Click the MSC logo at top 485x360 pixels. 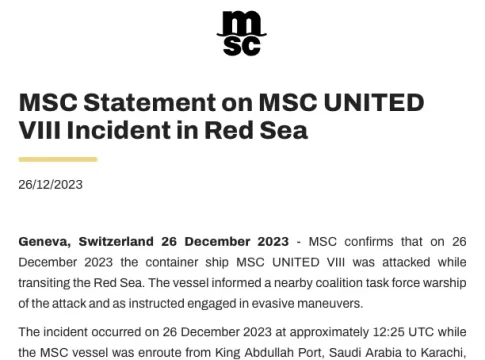[x=242, y=33]
